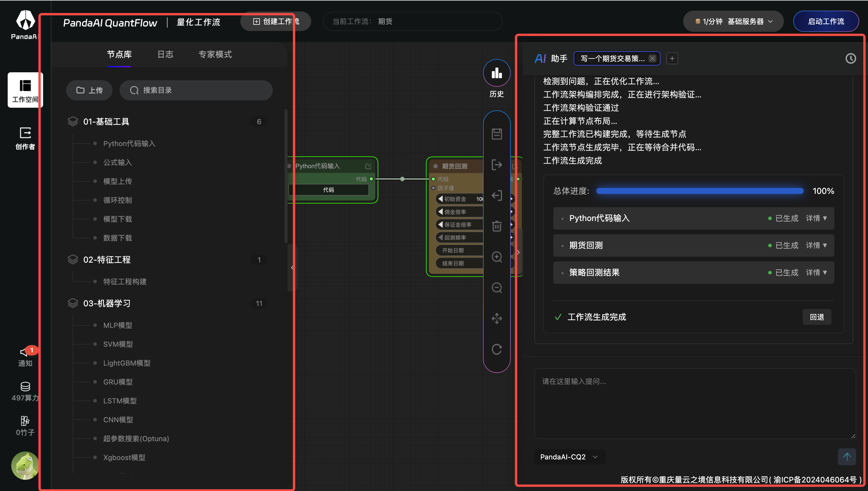This screenshot has width=868, height=491.
Task: Click left arrow of 回测频率 parameter
Action: [x=440, y=238]
